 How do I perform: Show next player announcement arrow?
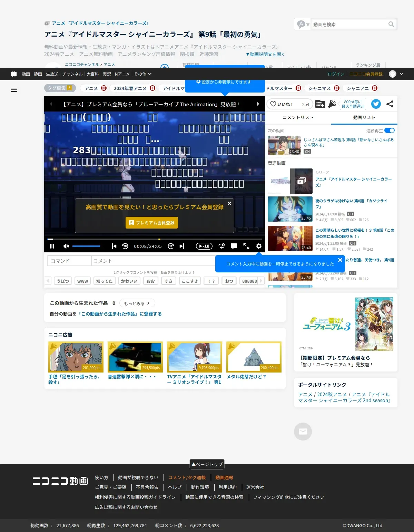coord(258,104)
